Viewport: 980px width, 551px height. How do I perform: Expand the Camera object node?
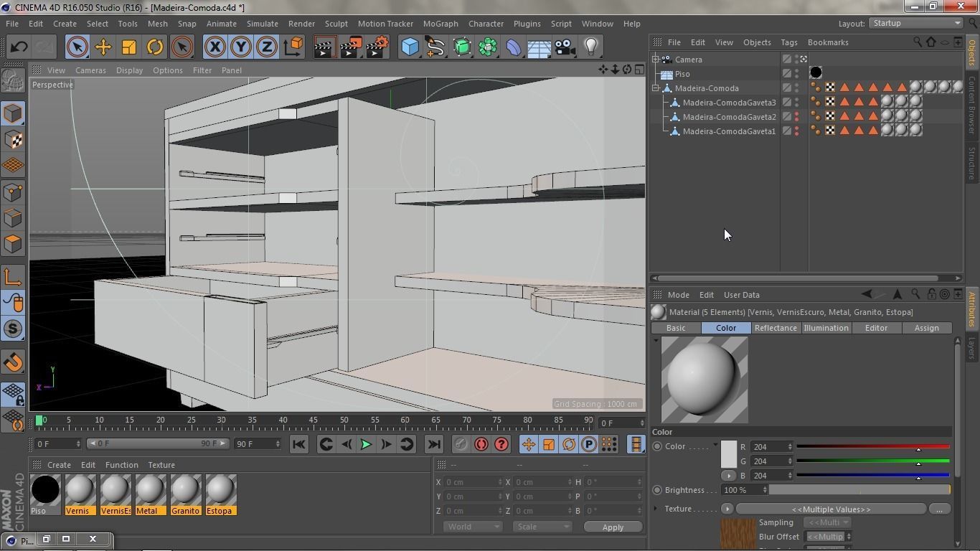pos(656,60)
